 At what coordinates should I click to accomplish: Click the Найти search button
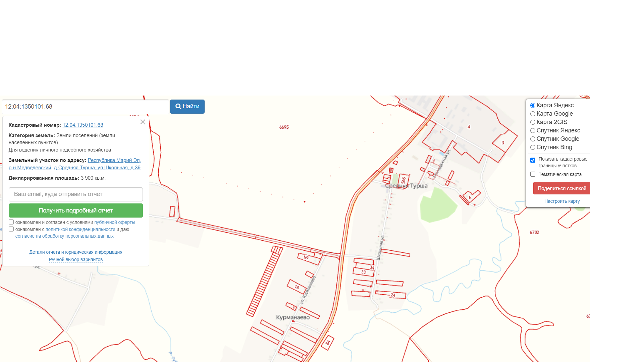pos(187,107)
